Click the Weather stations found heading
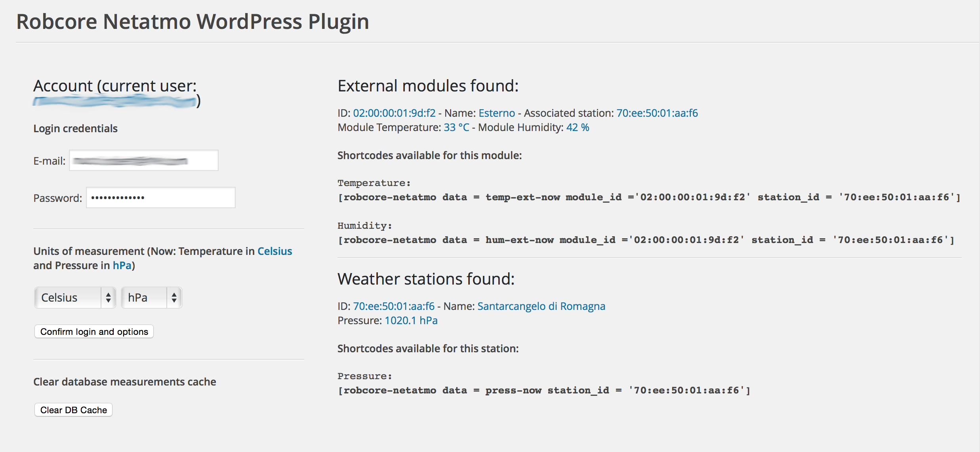Screen dimensions: 980x452 point(426,279)
